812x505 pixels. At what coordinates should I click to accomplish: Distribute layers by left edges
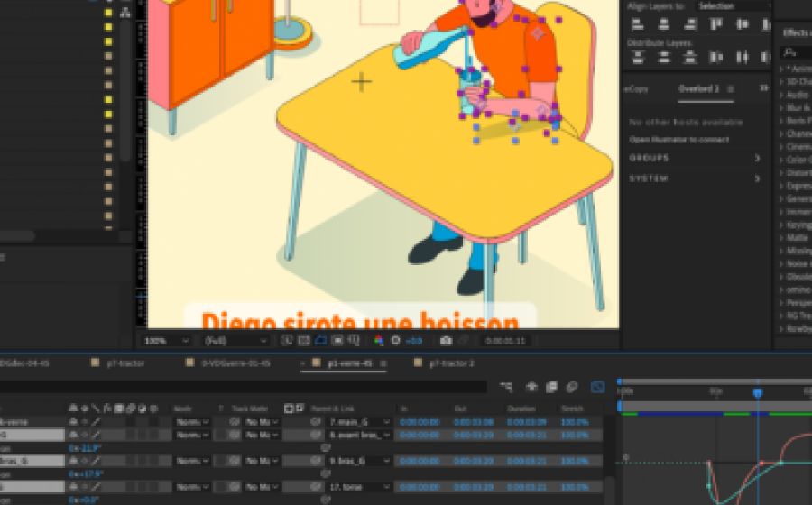(716, 58)
